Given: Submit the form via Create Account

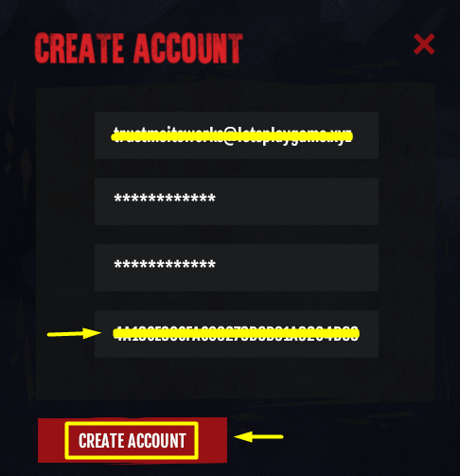Looking at the screenshot, I should coord(133,440).
